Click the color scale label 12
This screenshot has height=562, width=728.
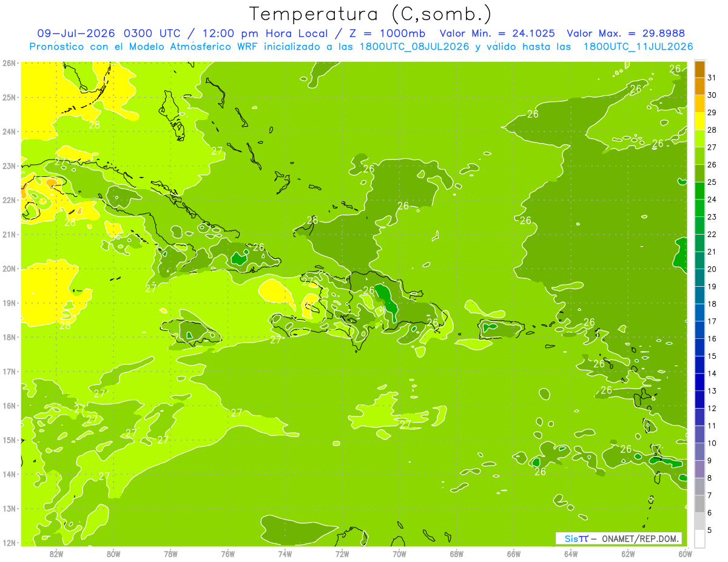click(712, 409)
